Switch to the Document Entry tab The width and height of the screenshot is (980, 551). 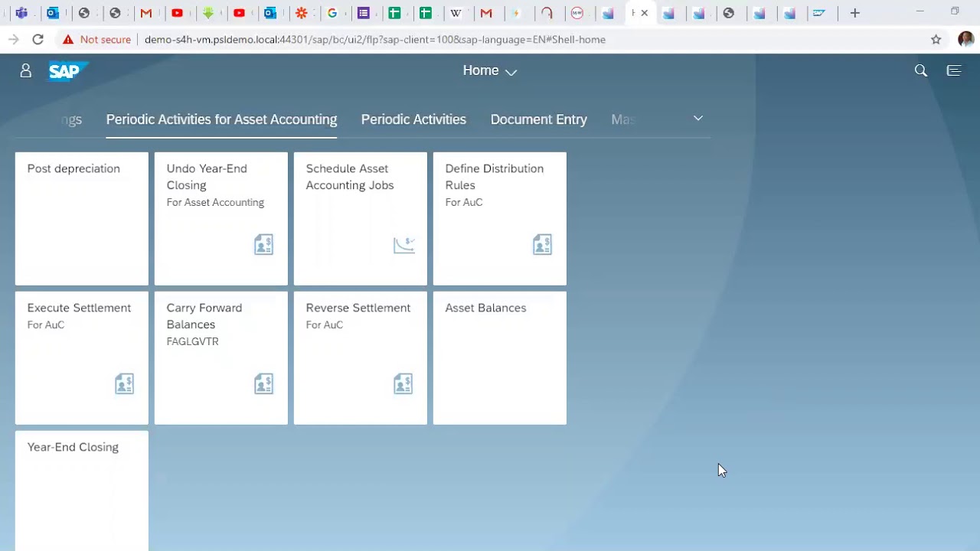click(539, 119)
